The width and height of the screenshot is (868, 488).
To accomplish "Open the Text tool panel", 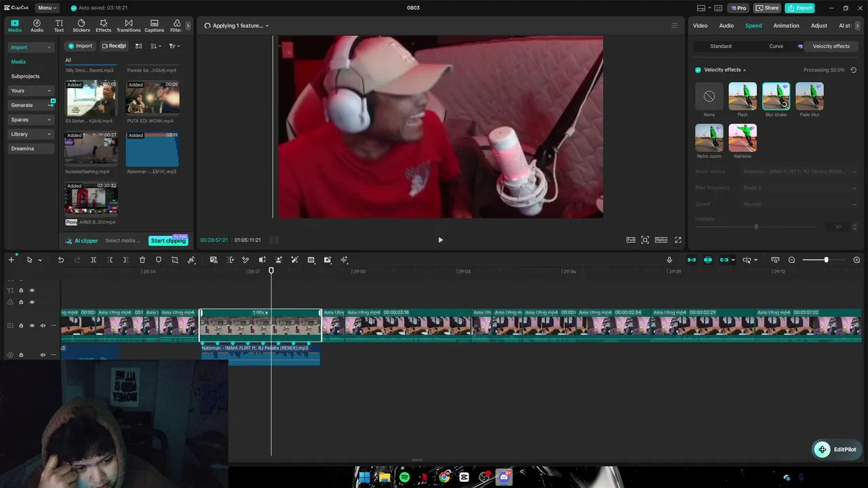I will 59,26.
